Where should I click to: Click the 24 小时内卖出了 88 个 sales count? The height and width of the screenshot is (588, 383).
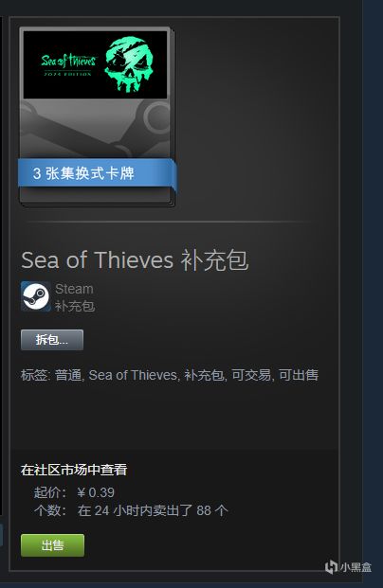[x=153, y=510]
